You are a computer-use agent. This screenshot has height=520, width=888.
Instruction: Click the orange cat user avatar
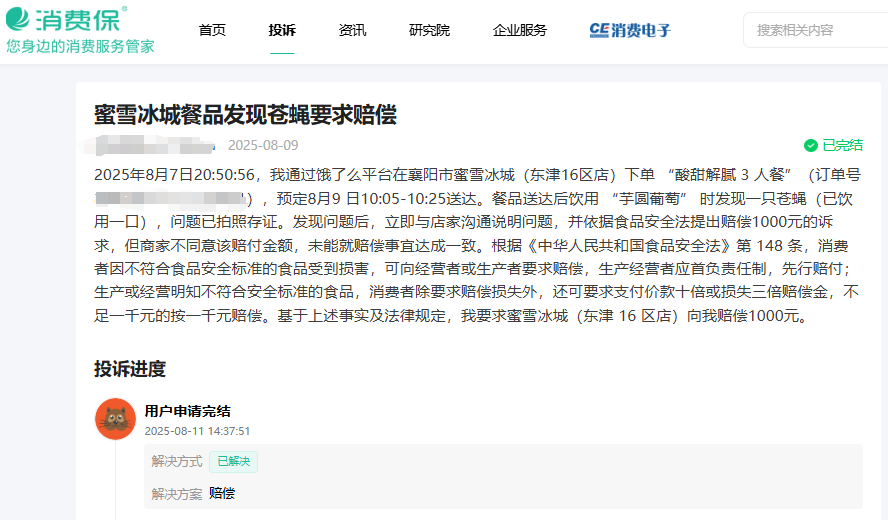[116, 419]
